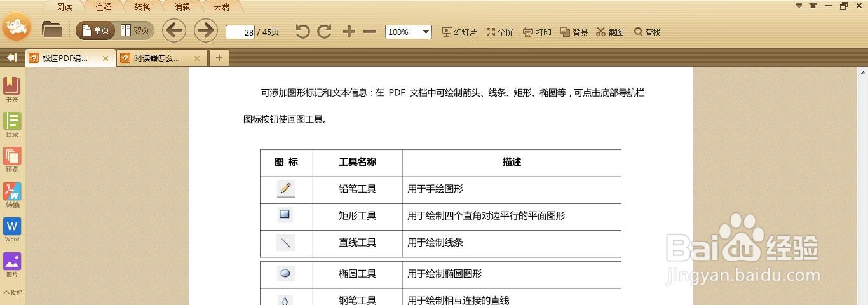
Task: Open the page preview panel 预览
Action: 12,160
